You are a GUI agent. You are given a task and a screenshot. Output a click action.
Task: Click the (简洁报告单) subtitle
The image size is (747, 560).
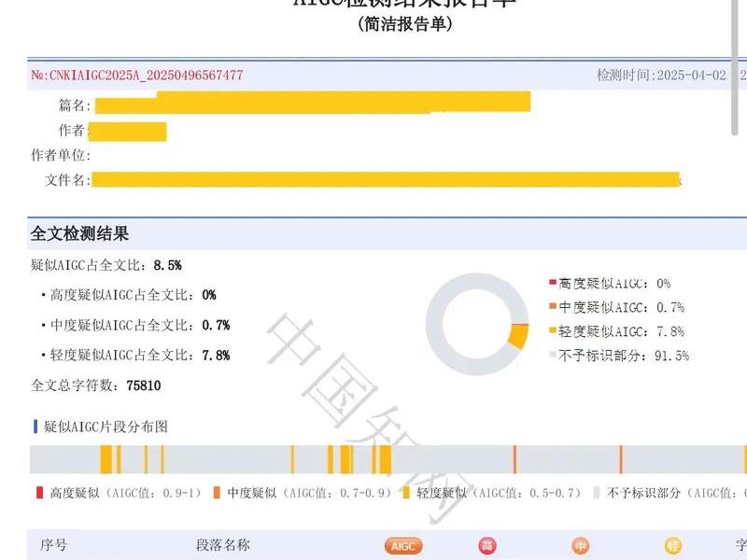(404, 24)
